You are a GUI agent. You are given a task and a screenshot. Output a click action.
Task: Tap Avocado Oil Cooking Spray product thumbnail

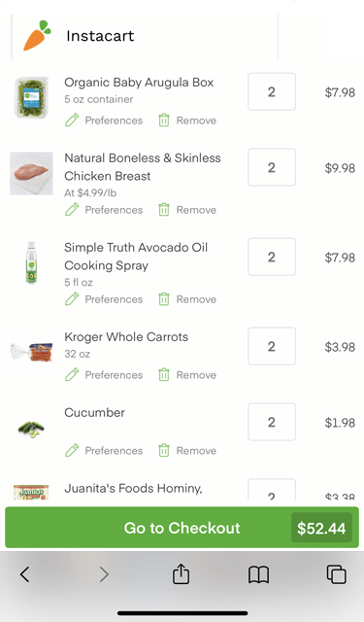[x=31, y=262]
